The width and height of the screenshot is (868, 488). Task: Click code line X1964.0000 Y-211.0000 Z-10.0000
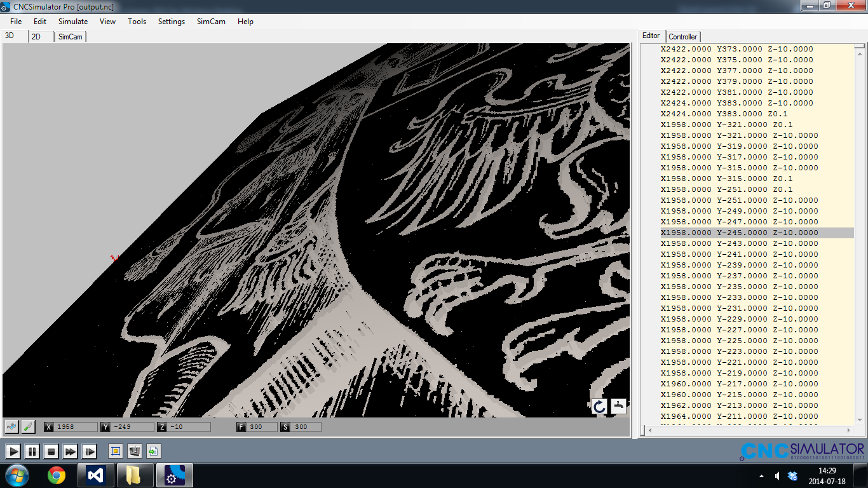(739, 416)
